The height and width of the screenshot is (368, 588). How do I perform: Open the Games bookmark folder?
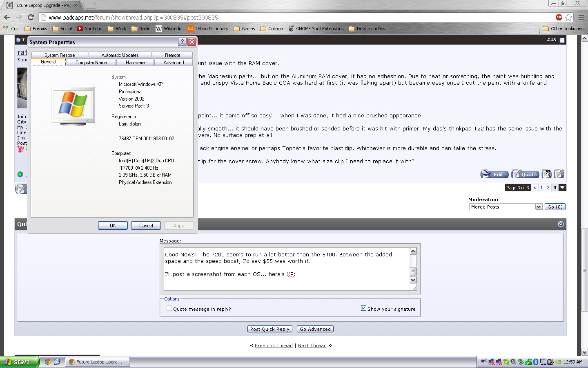coord(244,29)
